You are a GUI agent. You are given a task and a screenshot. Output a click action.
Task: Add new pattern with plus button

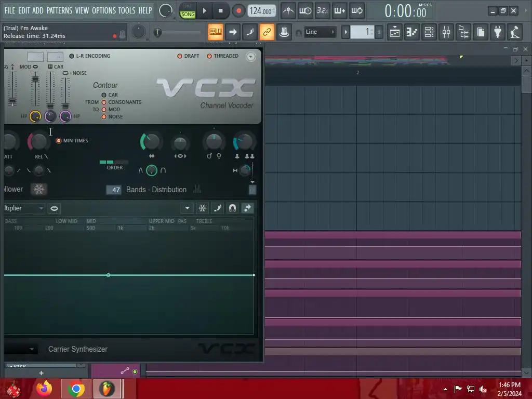pos(379,32)
